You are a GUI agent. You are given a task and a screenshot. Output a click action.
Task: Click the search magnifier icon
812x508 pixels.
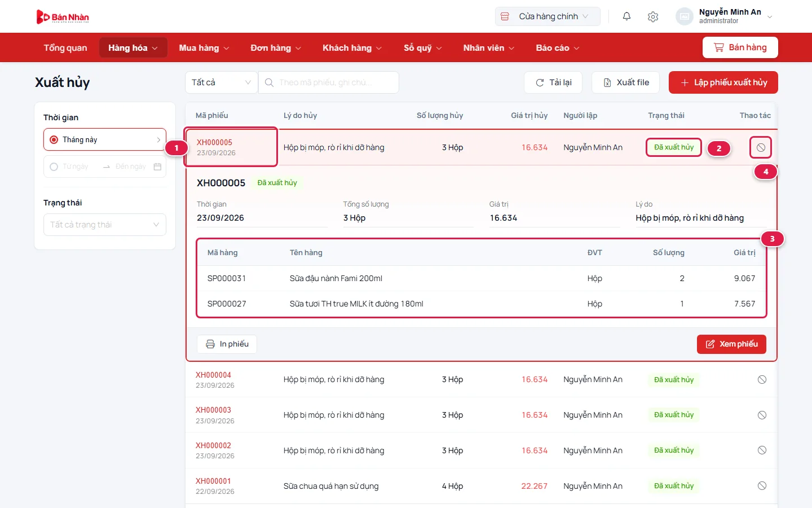[x=270, y=82]
